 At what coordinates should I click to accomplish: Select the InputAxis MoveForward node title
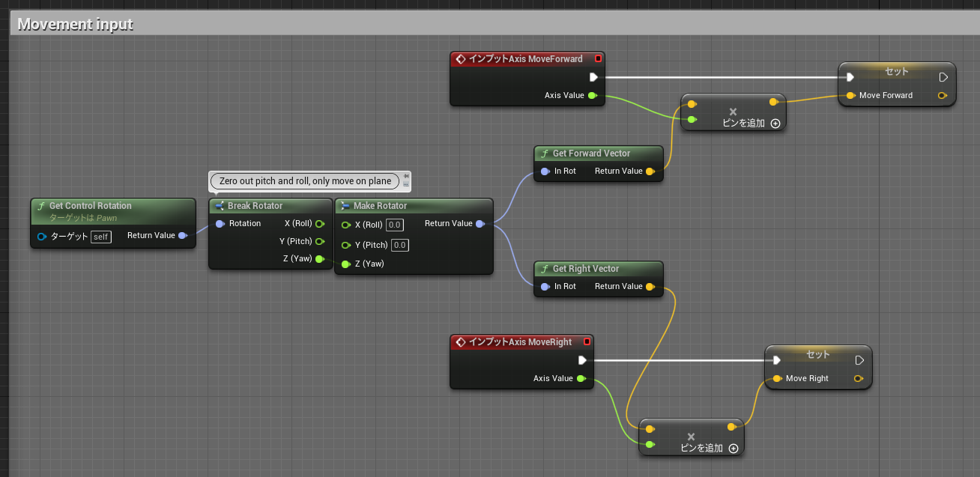[525, 58]
